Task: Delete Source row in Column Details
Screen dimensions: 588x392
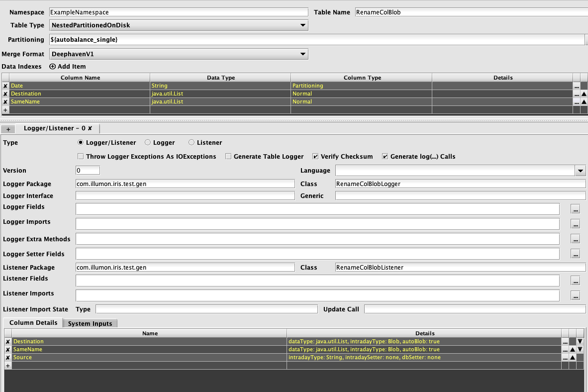Action: point(7,358)
